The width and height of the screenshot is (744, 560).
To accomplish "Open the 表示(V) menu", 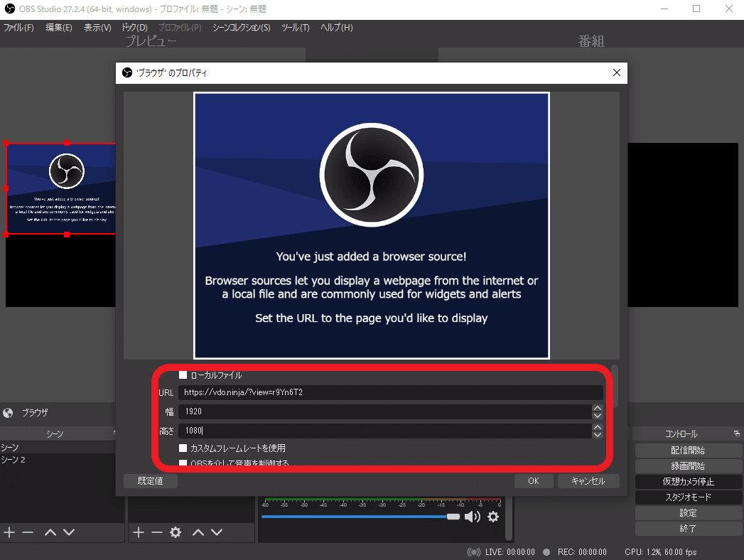I will point(98,28).
